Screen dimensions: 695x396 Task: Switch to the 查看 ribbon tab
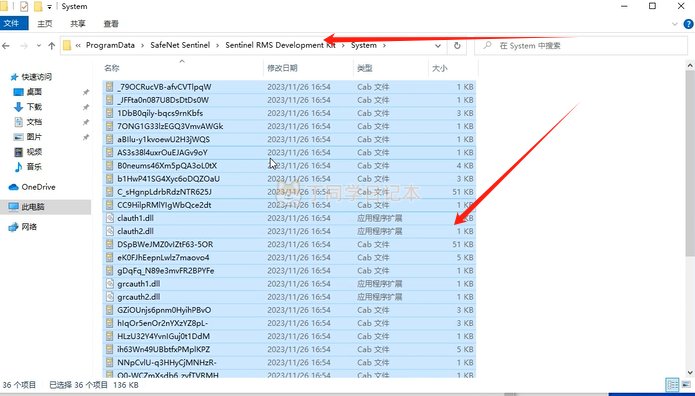tap(111, 24)
